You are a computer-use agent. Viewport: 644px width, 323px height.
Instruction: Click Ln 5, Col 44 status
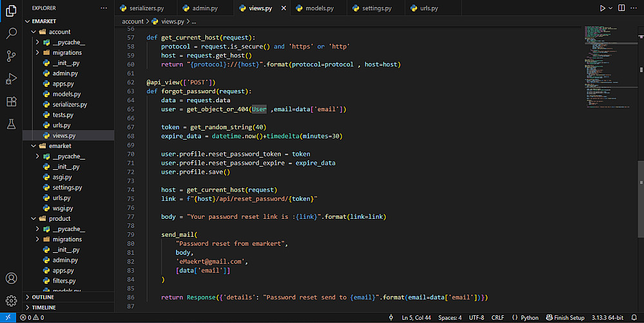tap(416, 318)
